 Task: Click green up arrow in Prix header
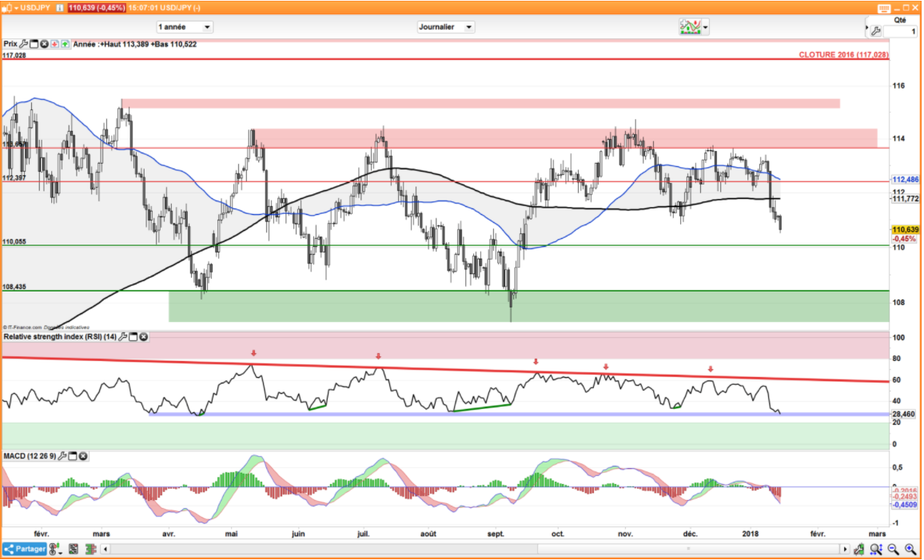tap(65, 44)
